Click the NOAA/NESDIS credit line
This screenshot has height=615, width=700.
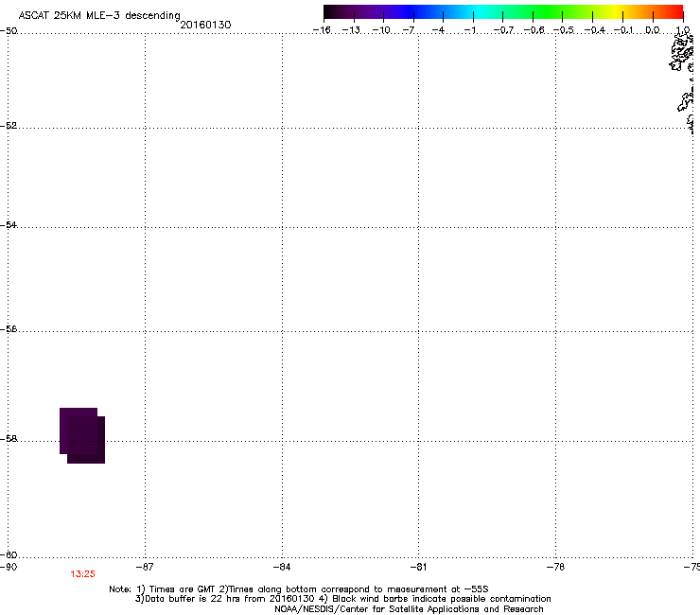click(x=409, y=609)
